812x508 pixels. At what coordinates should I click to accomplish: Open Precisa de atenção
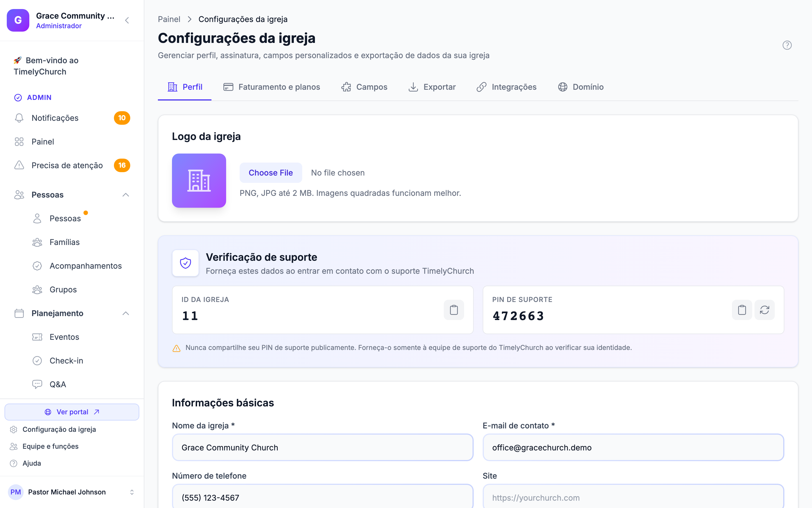pos(72,165)
